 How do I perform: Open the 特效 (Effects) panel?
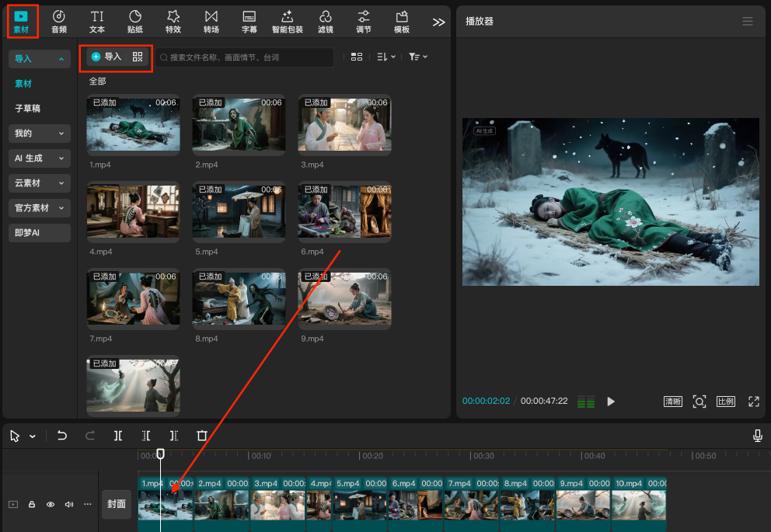[173, 21]
